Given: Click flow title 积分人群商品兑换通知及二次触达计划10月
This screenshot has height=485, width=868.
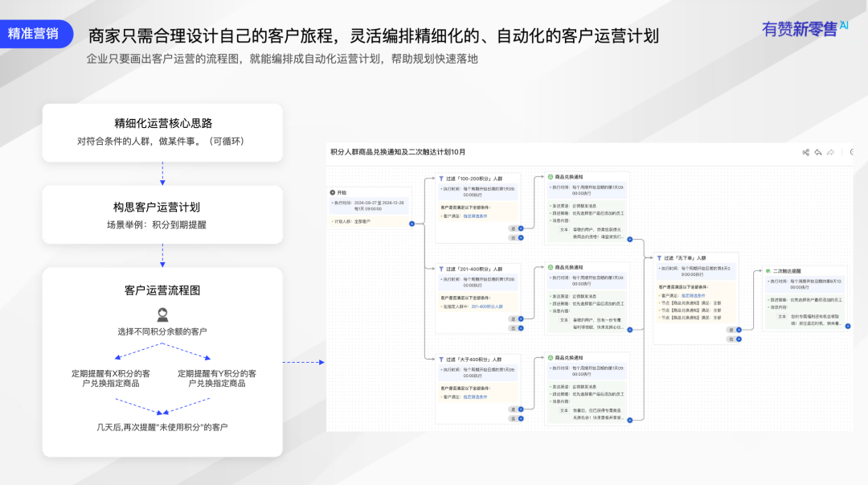Looking at the screenshot, I should pos(398,152).
